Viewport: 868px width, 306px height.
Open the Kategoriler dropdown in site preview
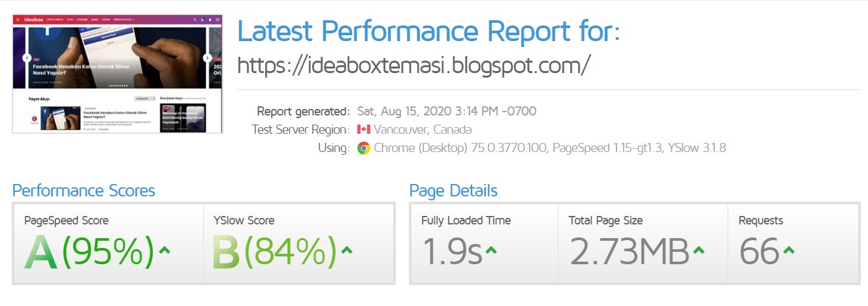tap(144, 99)
